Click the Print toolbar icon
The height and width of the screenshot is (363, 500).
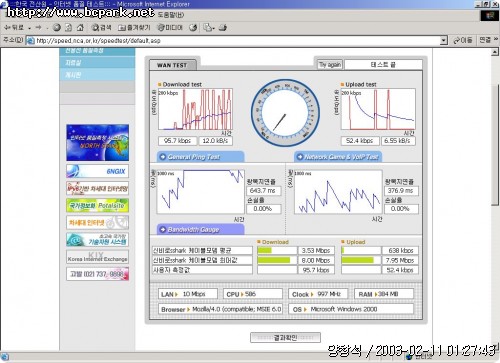tap(223, 27)
